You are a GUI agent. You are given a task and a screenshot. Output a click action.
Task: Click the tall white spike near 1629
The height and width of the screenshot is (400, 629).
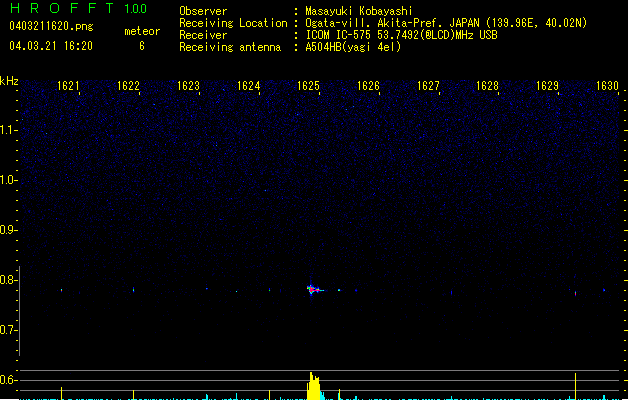point(575,384)
